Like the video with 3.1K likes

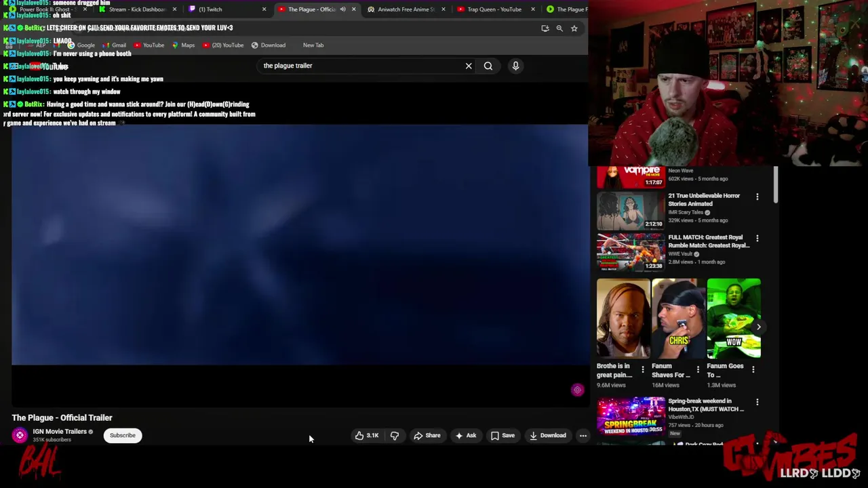(x=367, y=436)
